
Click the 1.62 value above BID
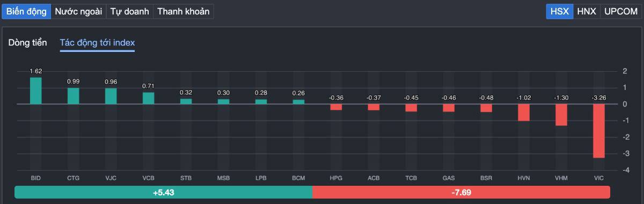tap(36, 71)
